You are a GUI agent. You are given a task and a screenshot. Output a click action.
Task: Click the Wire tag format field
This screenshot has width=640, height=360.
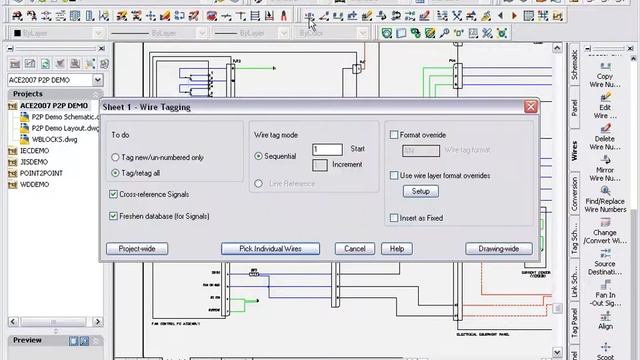tap(421, 151)
